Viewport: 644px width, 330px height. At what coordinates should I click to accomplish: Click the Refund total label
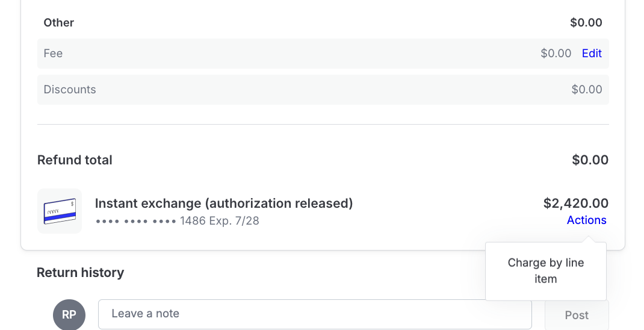point(75,160)
